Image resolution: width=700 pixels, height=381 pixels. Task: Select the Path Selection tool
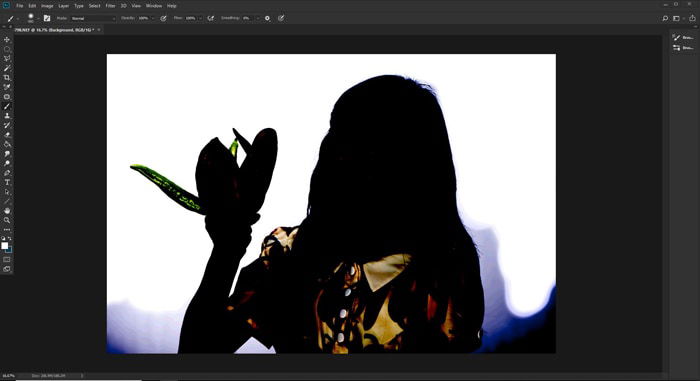pyautogui.click(x=7, y=192)
